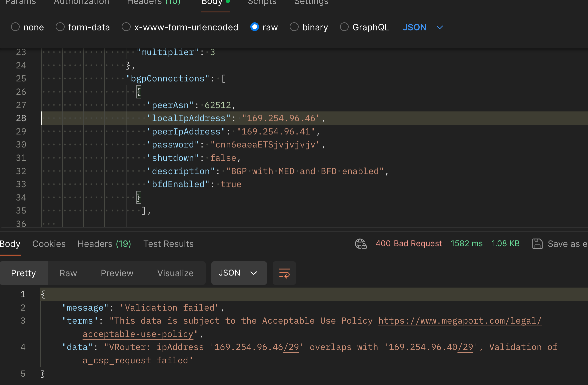Click the network globe lock icon
Viewport: 588px width, 385px height.
361,244
